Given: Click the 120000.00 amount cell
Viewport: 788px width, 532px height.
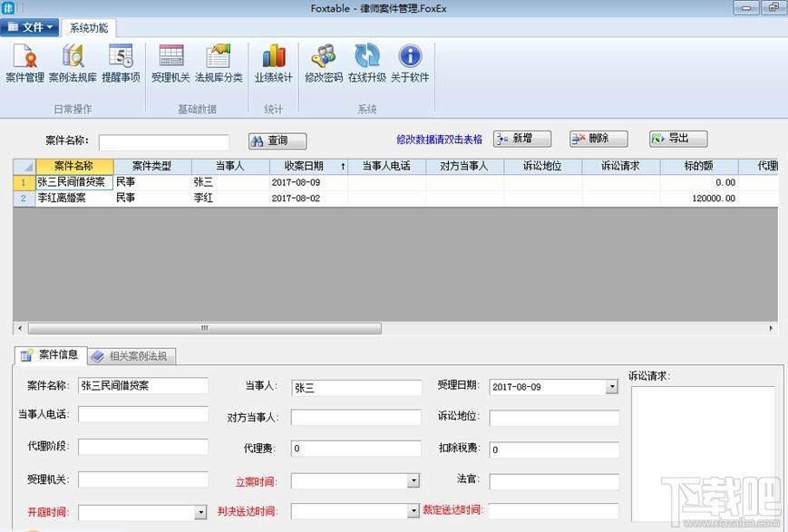Looking at the screenshot, I should 698,198.
